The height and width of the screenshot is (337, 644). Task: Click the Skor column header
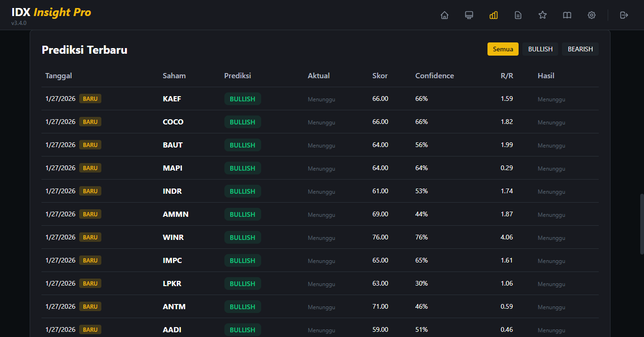(x=380, y=76)
